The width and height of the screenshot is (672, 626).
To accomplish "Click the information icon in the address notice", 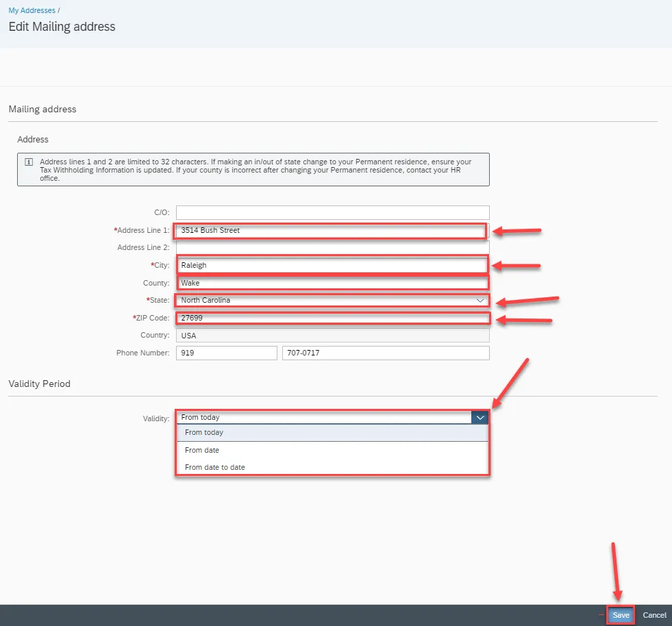I will [x=29, y=162].
